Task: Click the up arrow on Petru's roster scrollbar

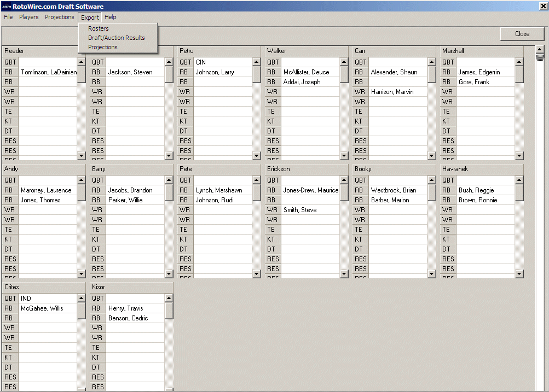Action: click(x=256, y=62)
